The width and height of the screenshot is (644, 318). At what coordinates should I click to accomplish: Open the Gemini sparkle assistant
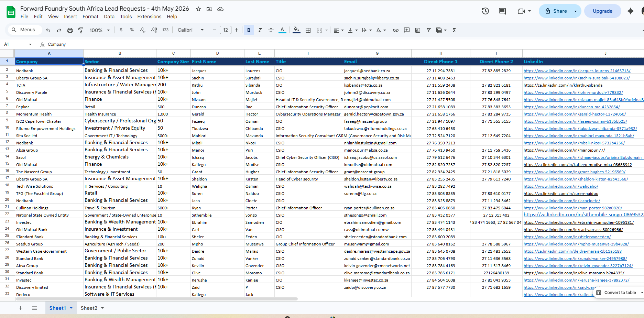[x=630, y=11]
